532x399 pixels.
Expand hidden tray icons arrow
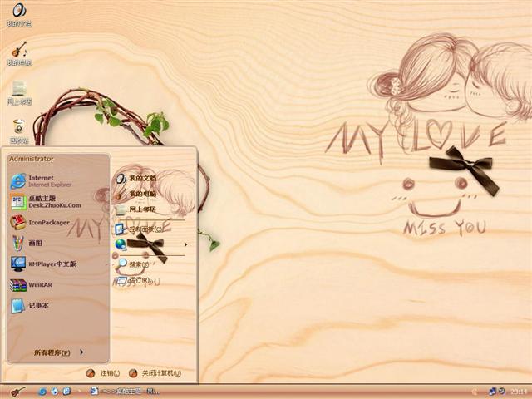(475, 392)
